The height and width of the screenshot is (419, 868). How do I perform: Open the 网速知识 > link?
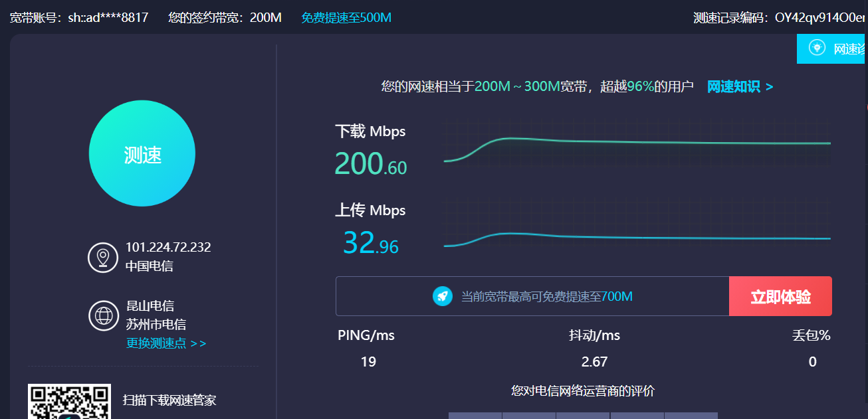[740, 86]
